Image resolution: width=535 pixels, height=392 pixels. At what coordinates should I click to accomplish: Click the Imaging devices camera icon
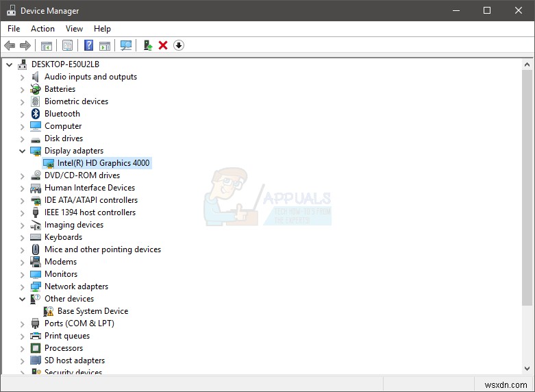point(36,225)
